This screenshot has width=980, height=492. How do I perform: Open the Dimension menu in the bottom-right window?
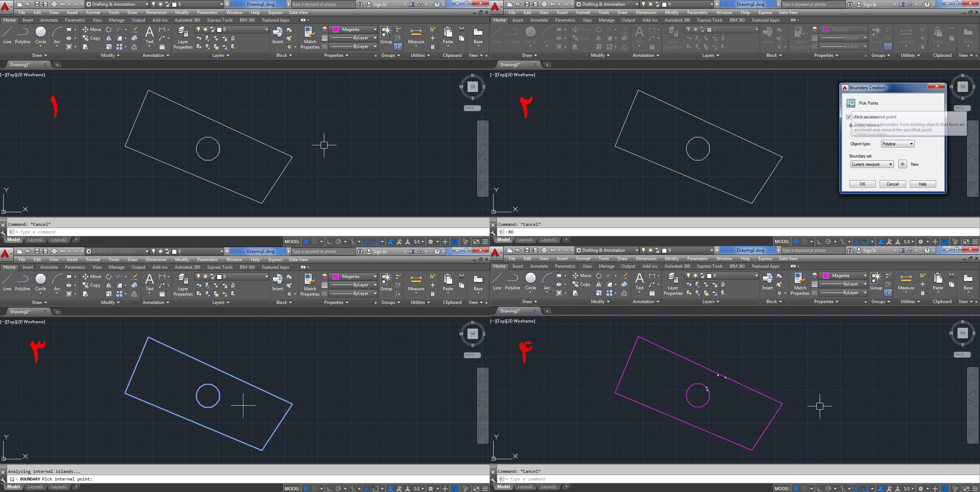pyautogui.click(x=646, y=259)
